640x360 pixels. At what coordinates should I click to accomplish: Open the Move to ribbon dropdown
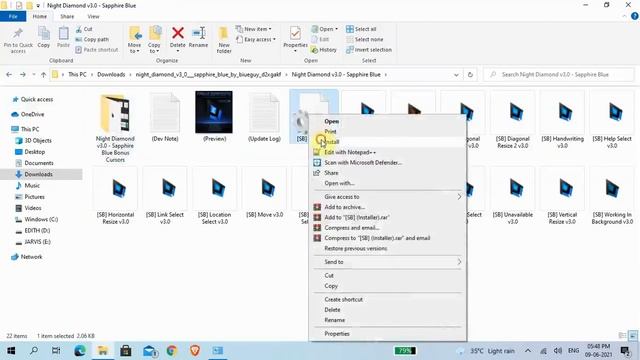[134, 40]
